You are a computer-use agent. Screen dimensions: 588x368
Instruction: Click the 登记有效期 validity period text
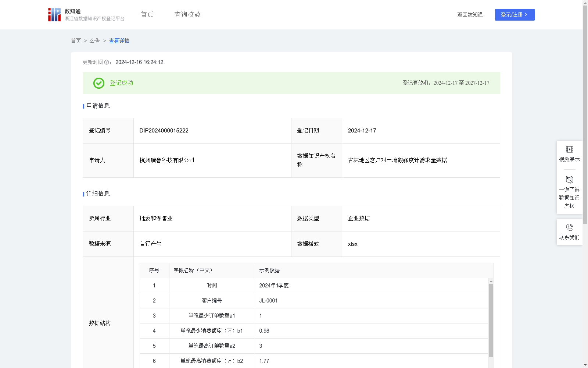point(446,83)
